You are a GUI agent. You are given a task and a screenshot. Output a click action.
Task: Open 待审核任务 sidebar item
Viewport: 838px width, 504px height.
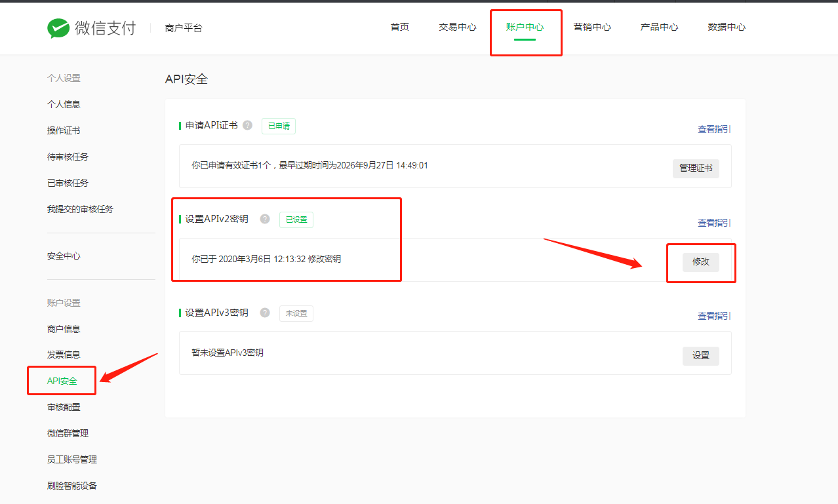point(68,157)
